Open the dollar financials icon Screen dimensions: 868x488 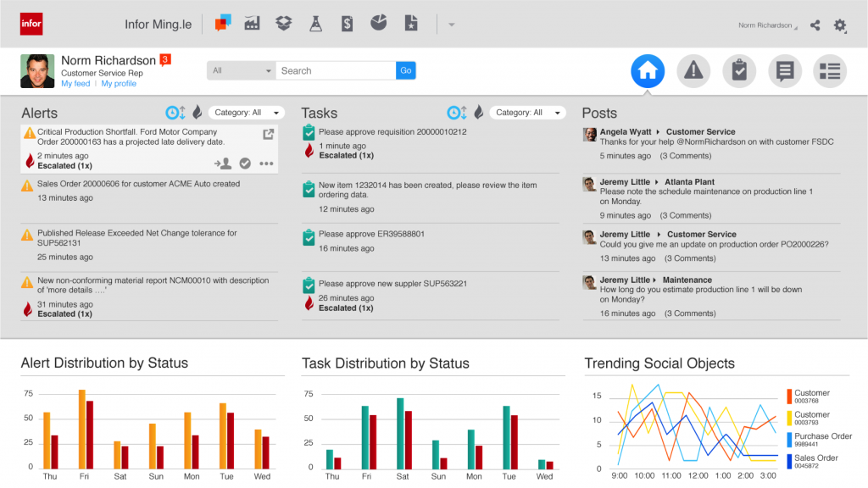tap(347, 23)
